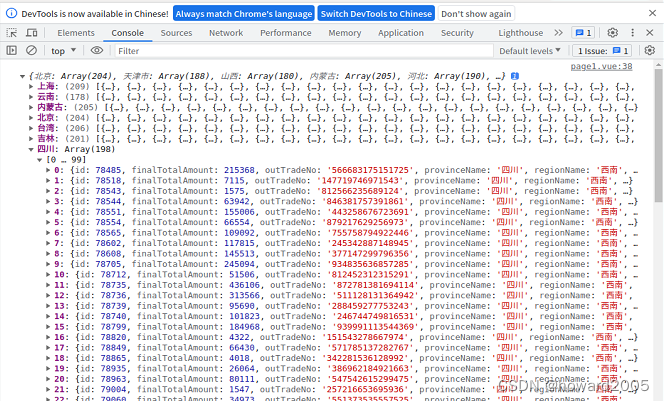The width and height of the screenshot is (664, 401).
Task: Click outTradeNo value '566683175151725'
Action: point(370,170)
